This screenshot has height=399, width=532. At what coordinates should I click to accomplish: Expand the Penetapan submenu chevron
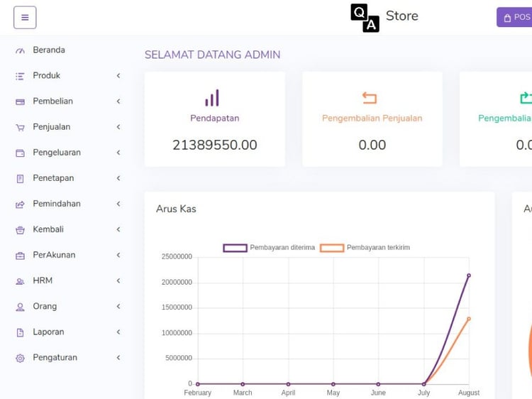(118, 178)
